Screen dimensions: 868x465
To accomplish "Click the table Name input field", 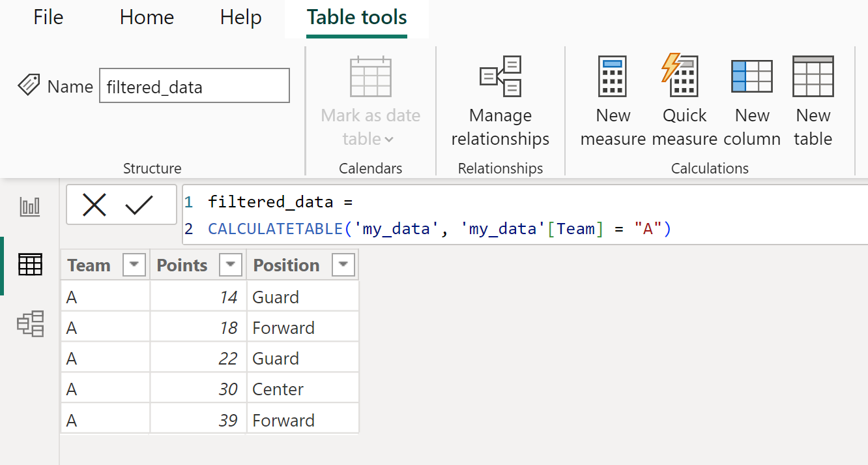I will point(194,86).
